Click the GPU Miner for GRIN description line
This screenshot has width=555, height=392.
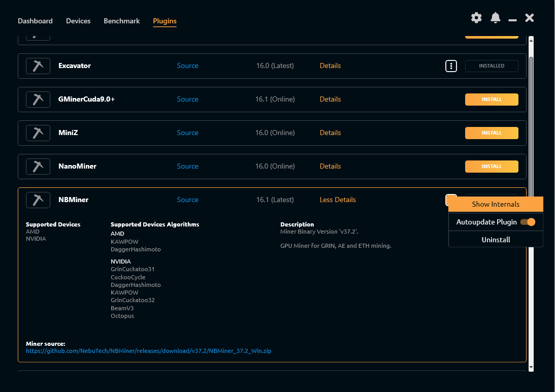pyautogui.click(x=336, y=246)
